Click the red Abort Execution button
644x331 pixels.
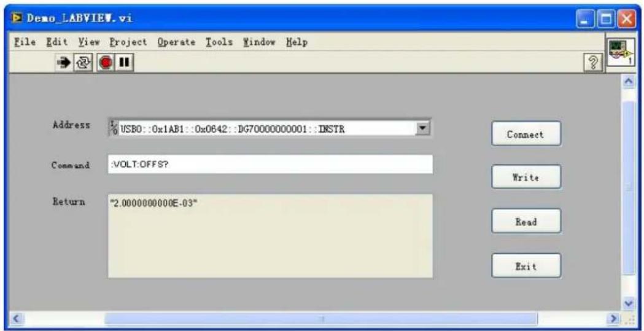coord(106,63)
